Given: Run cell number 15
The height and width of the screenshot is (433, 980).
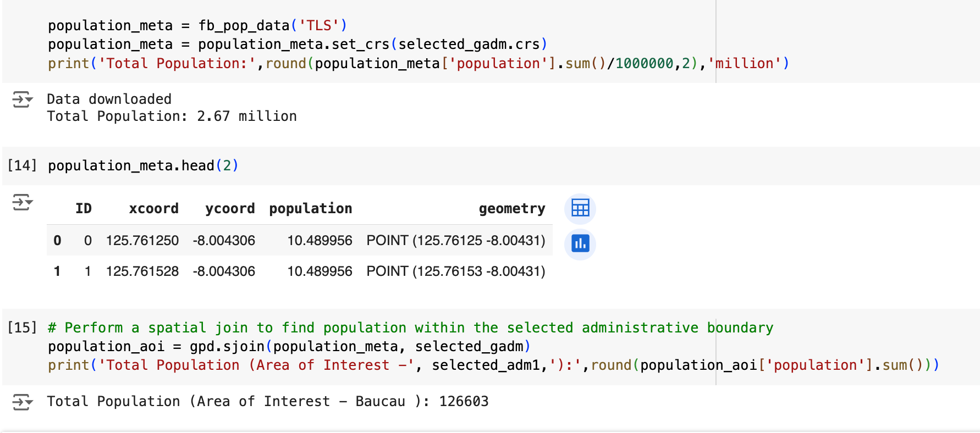Looking at the screenshot, I should [22, 327].
